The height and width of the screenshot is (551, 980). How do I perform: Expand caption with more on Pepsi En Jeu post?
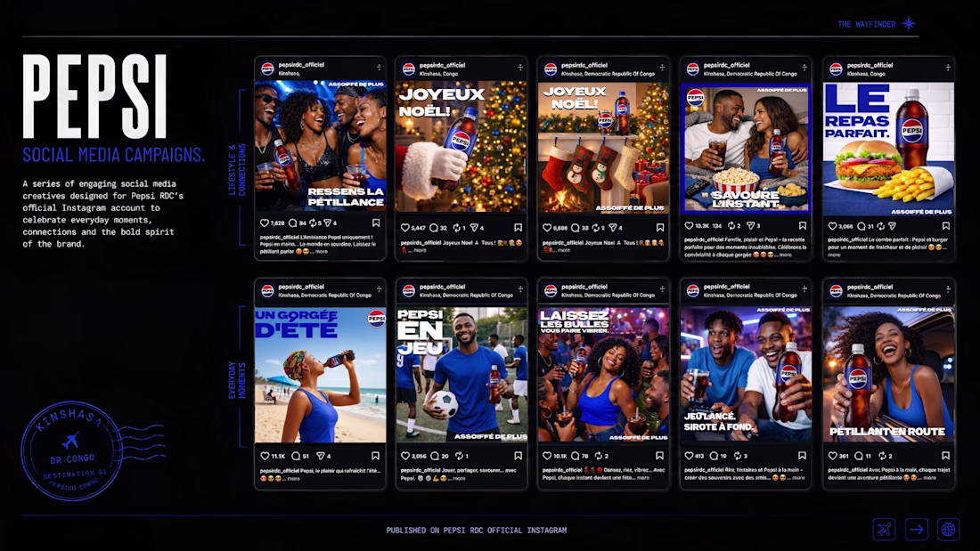tap(460, 479)
